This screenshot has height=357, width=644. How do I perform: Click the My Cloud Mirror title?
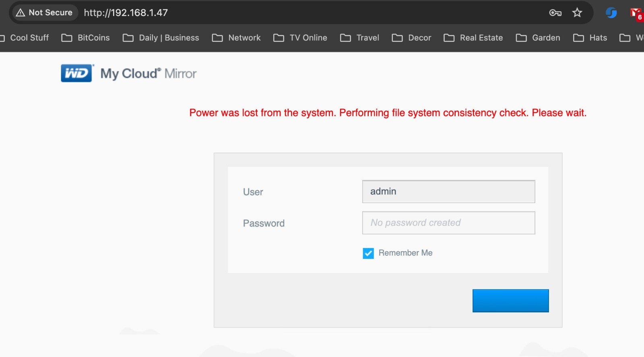tap(149, 74)
